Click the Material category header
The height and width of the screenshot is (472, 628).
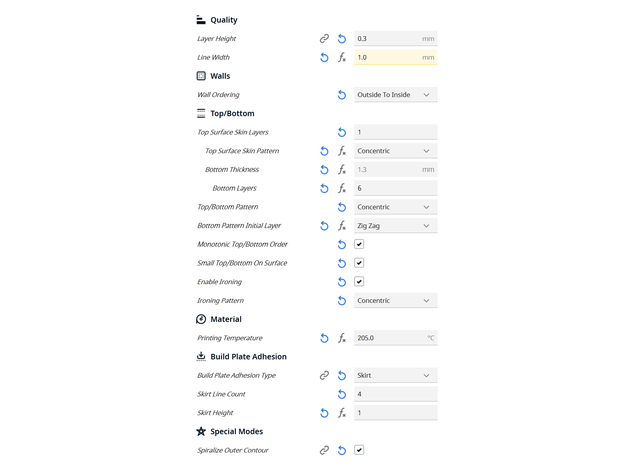225,320
